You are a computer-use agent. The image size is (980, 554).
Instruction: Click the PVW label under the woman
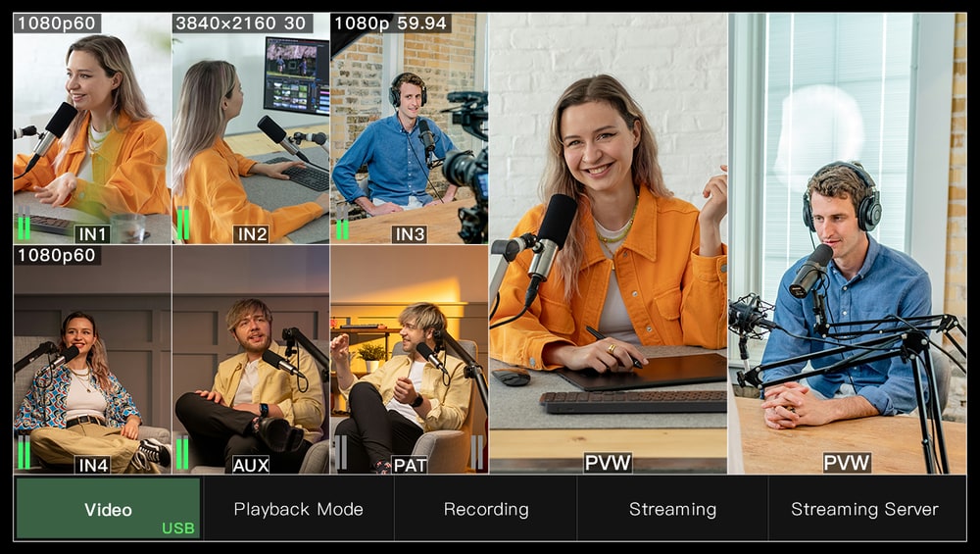[608, 463]
